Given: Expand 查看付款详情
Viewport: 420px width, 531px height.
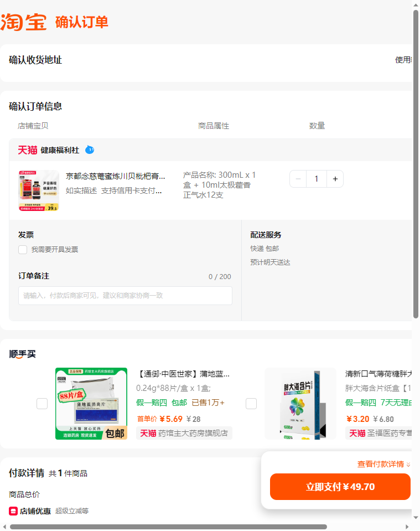Looking at the screenshot, I should pyautogui.click(x=384, y=464).
